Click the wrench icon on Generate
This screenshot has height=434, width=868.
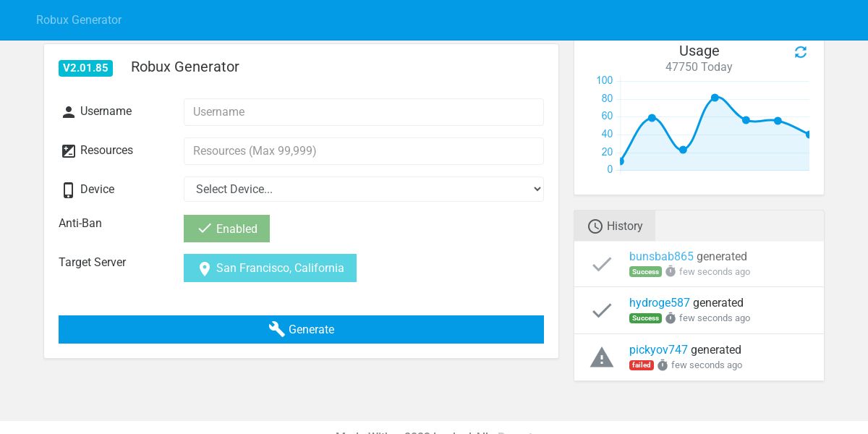(277, 329)
